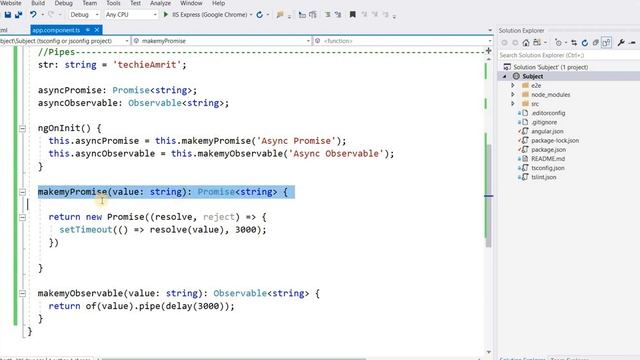Select the package-lock.json file
Screen dimensions: 640x360
point(555,140)
